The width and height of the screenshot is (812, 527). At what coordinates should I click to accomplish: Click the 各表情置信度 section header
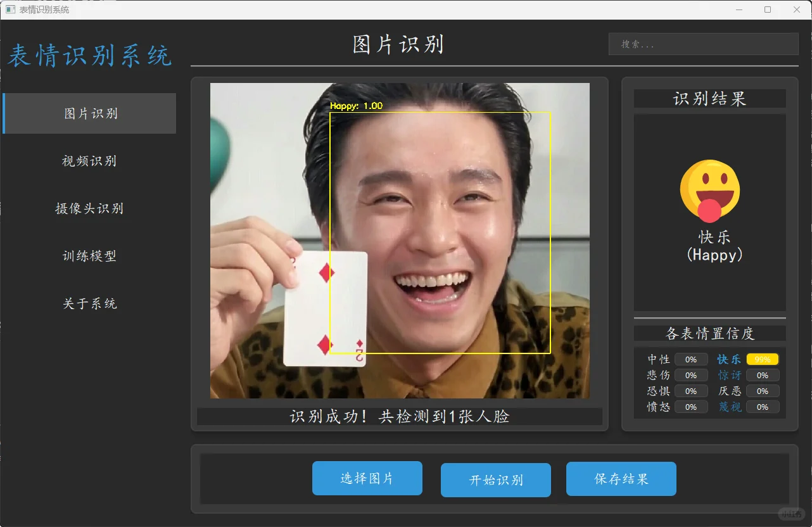(709, 333)
